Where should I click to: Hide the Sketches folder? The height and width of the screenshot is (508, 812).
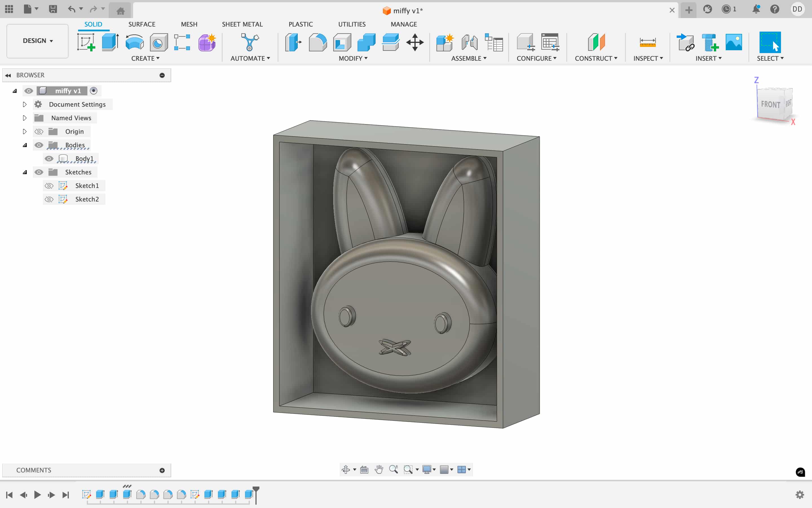tap(39, 172)
